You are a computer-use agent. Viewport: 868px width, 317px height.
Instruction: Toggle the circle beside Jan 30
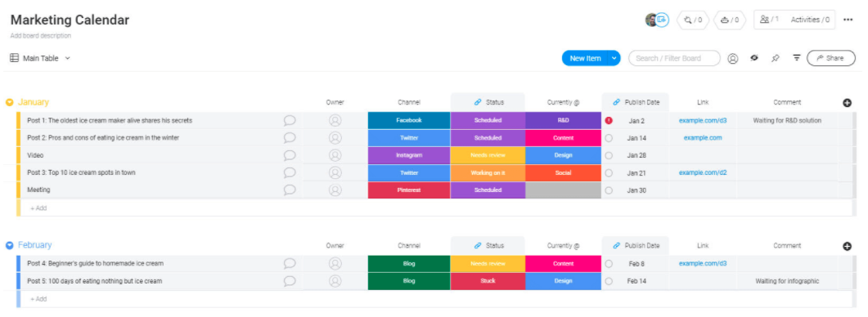click(609, 190)
